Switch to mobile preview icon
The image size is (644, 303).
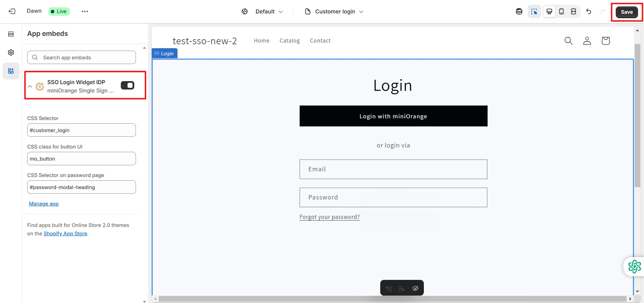(561, 11)
